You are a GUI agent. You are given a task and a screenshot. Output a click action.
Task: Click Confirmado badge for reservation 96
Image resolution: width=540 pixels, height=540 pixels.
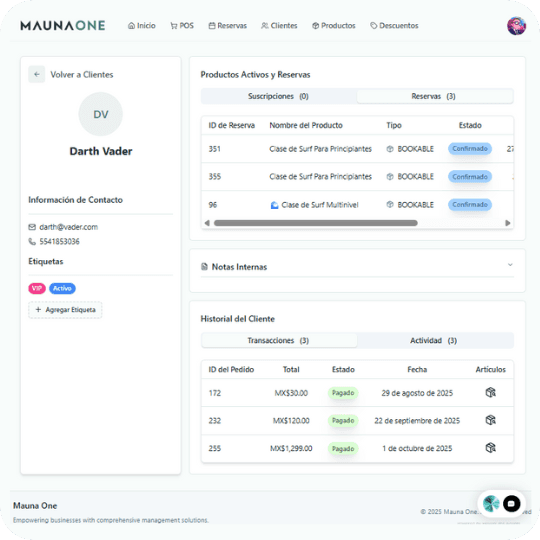pos(470,205)
